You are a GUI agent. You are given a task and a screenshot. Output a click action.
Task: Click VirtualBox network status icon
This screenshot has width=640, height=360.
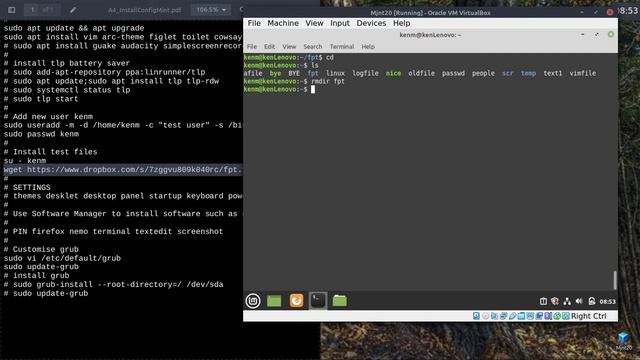point(503,316)
